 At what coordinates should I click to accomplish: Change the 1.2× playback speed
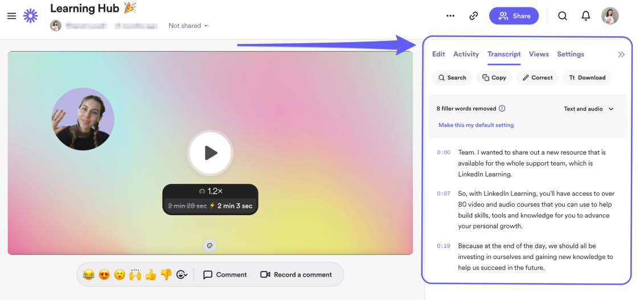point(210,191)
